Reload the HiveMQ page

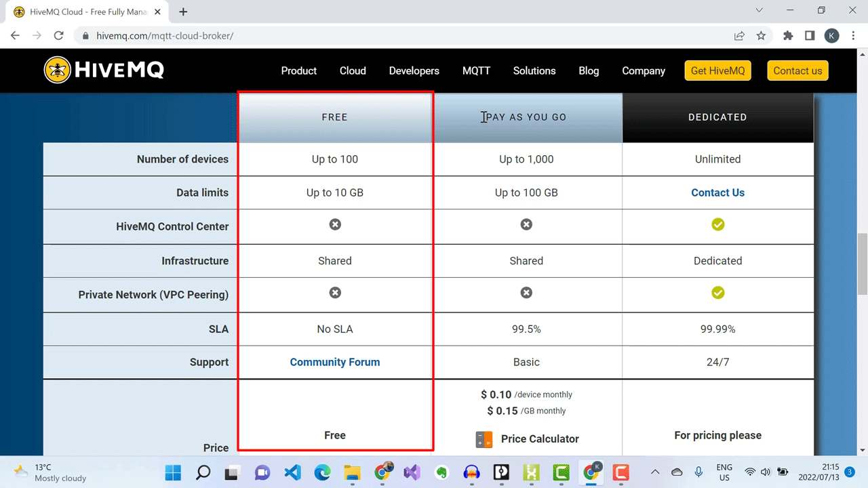click(59, 35)
